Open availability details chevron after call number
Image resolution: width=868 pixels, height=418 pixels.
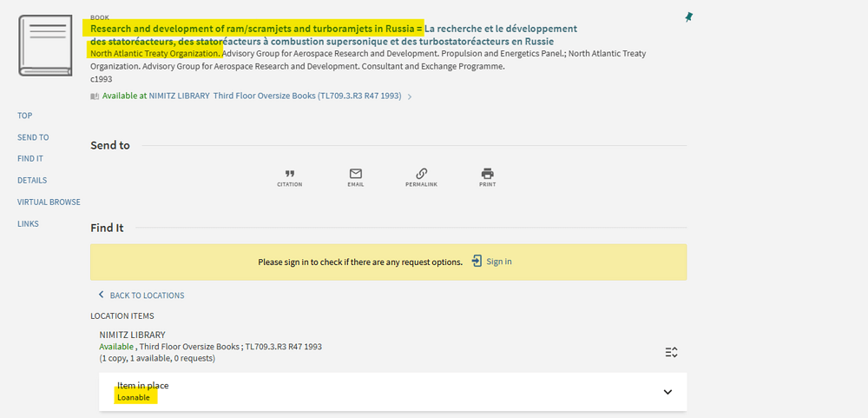pyautogui.click(x=410, y=96)
